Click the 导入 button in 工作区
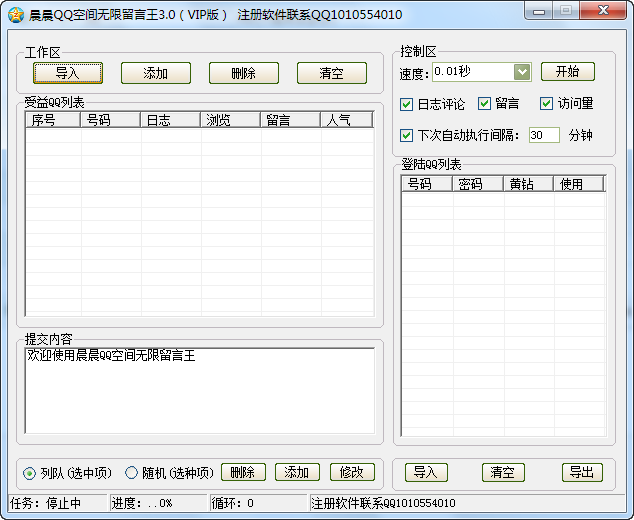 pyautogui.click(x=68, y=73)
